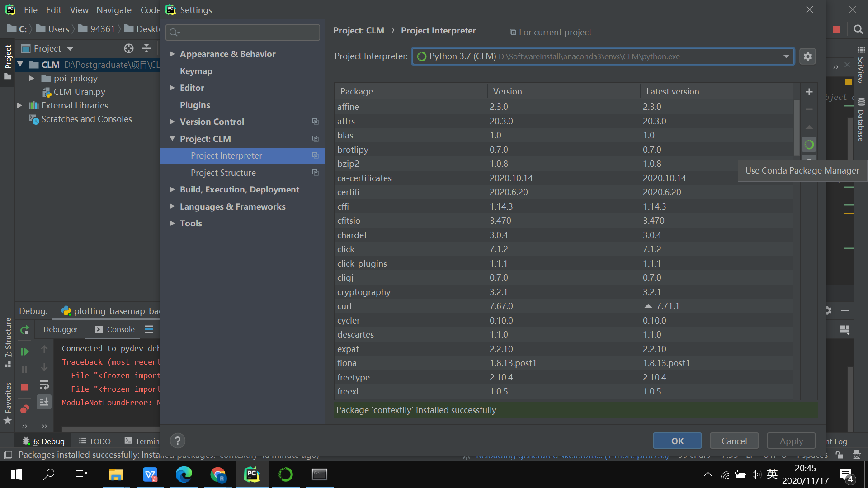This screenshot has width=868, height=488.
Task: Expand the poi-pology folder
Action: pos(32,78)
